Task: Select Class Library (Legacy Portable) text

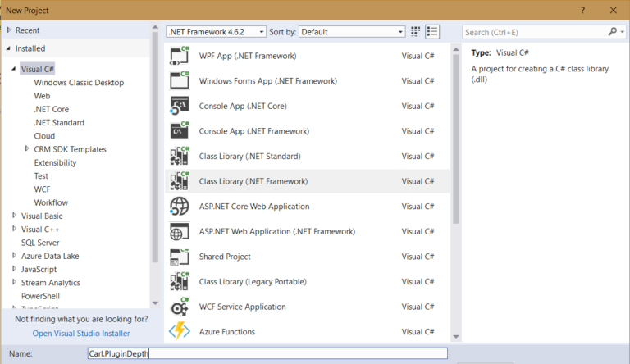Action: click(x=253, y=282)
